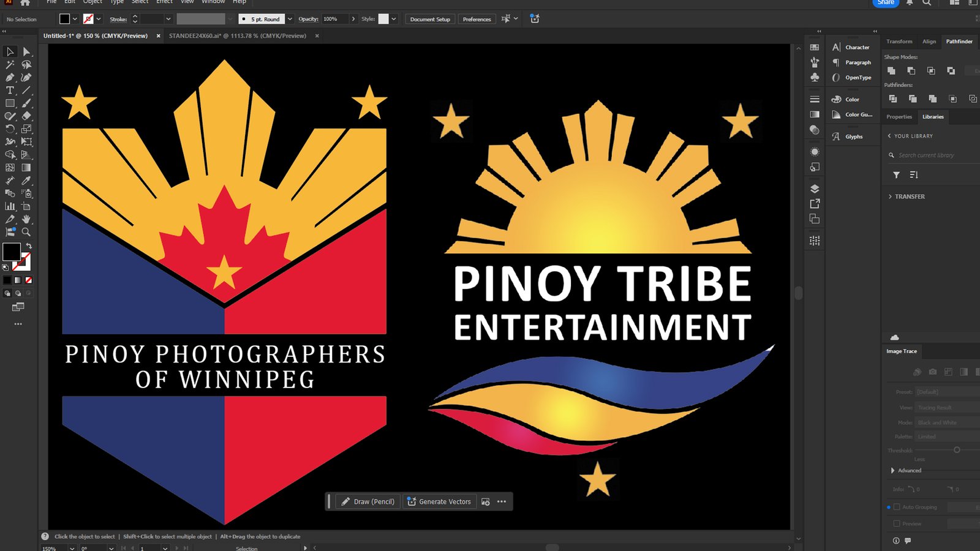The height and width of the screenshot is (551, 980).
Task: Select the Magic Wand tool
Action: (10, 64)
